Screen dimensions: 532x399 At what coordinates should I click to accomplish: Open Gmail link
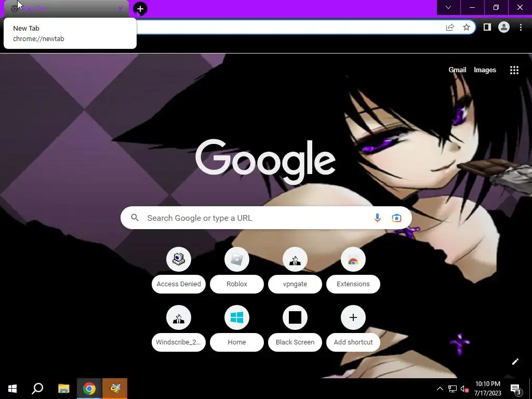pos(457,70)
